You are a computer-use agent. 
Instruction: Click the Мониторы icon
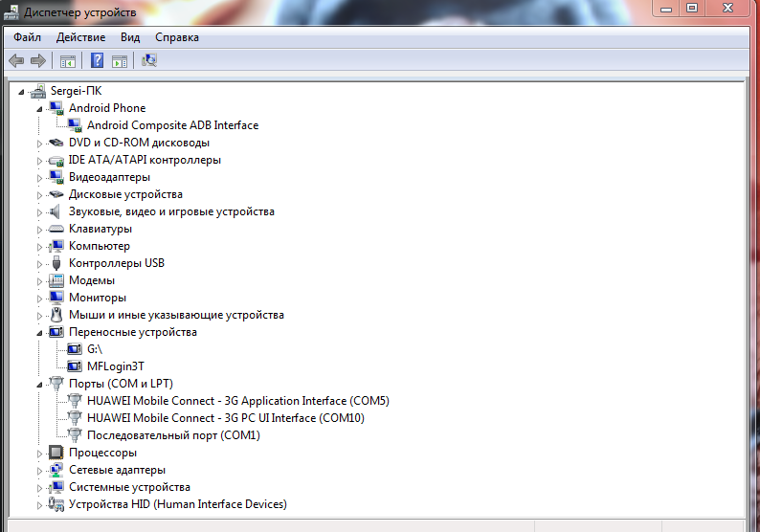(56, 298)
